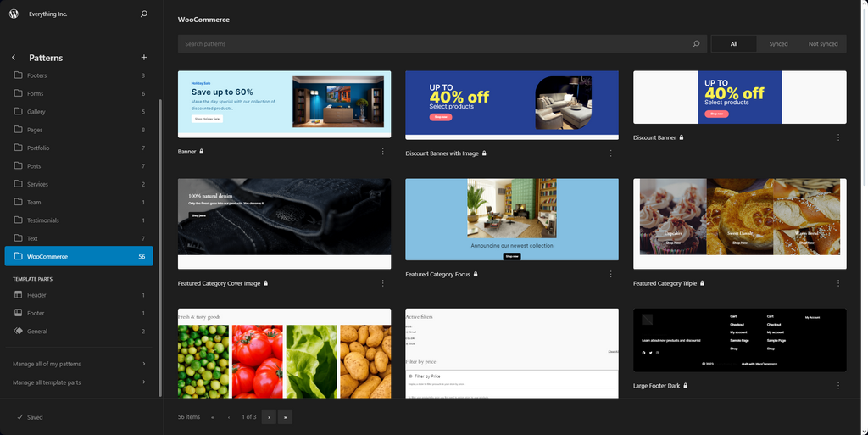Switch filter to Synced patterns
The image size is (868, 435).
777,44
